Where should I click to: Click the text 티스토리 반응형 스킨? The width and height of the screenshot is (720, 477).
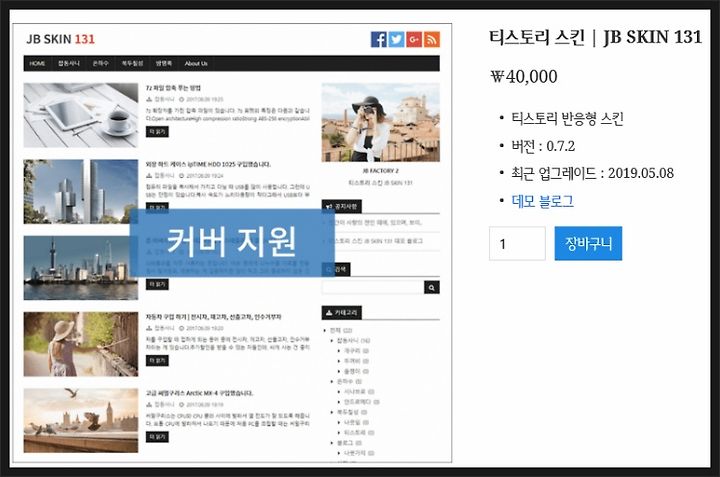[x=568, y=119]
